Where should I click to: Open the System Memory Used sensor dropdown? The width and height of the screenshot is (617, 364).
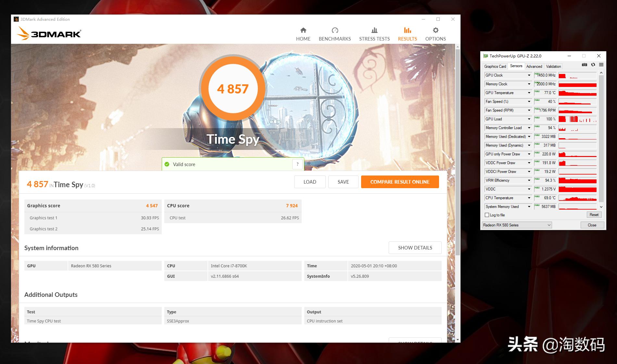click(529, 207)
